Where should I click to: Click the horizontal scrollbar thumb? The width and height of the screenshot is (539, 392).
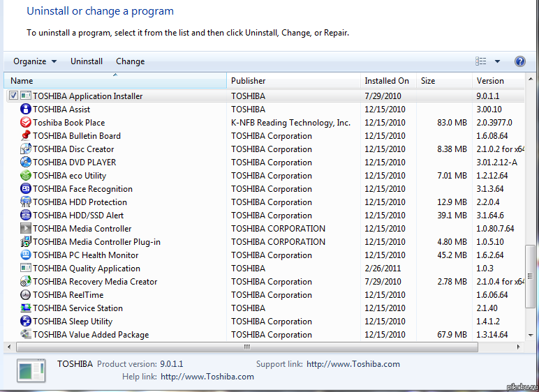pos(246,347)
